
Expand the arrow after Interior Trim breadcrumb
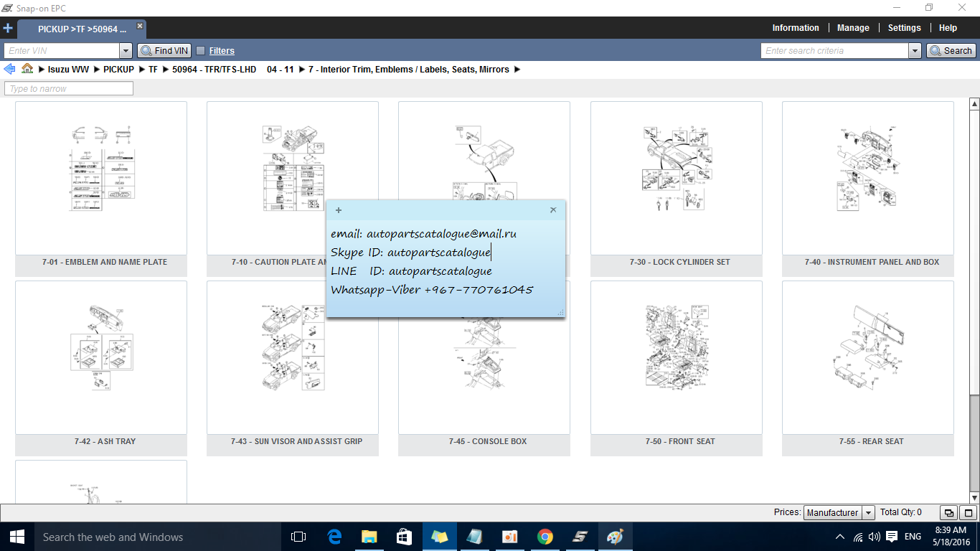click(x=517, y=70)
